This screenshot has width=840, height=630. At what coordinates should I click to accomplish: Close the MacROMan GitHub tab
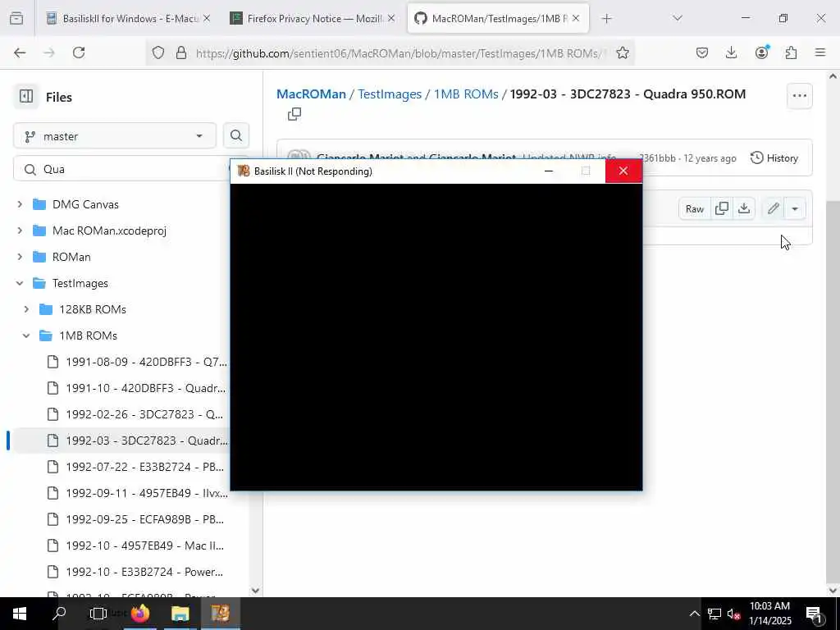[575, 18]
